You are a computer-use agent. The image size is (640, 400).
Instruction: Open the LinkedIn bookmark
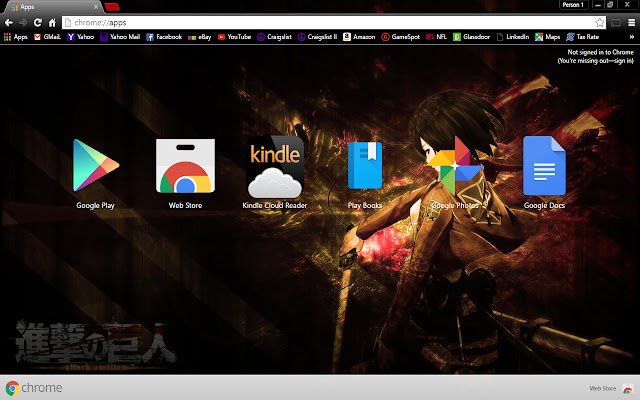coord(513,37)
